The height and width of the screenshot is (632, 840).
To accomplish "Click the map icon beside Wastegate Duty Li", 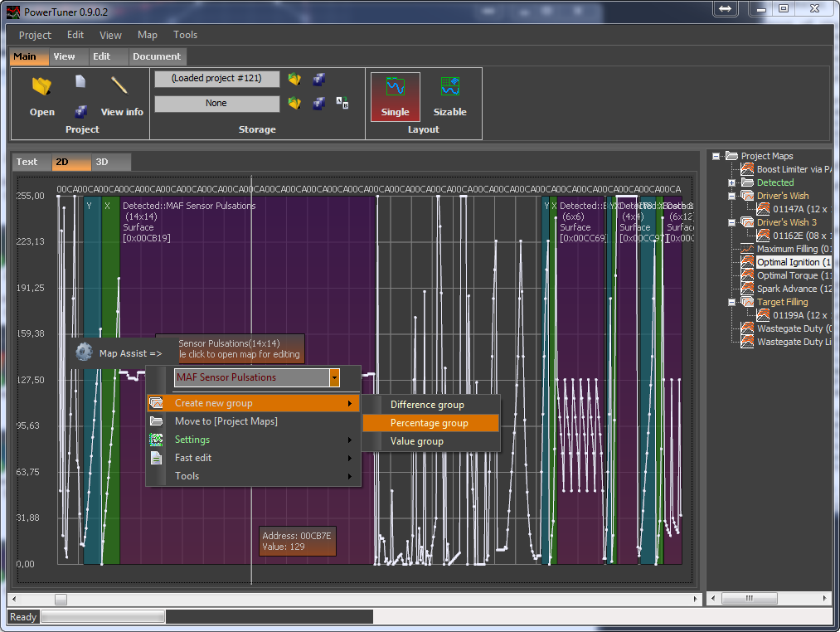I will (x=747, y=342).
